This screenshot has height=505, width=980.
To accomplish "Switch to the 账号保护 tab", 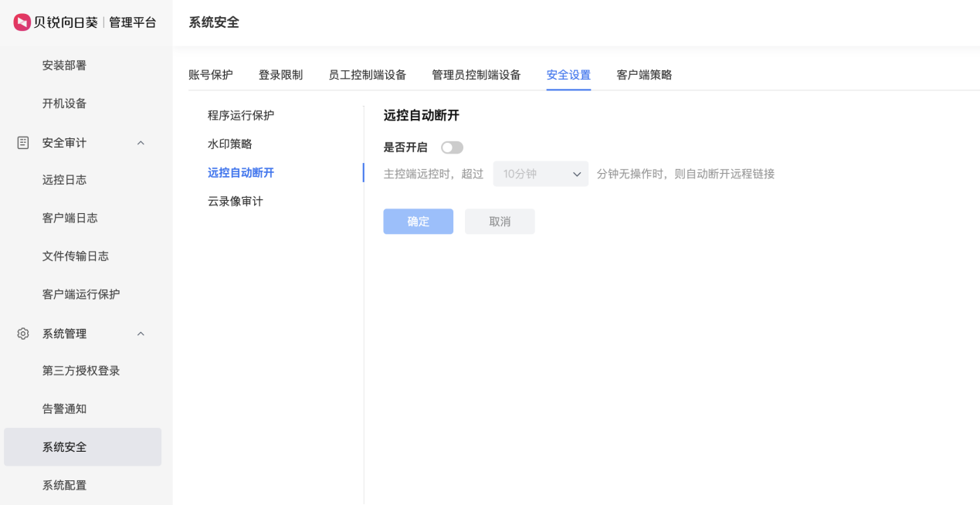I will pyautogui.click(x=211, y=75).
